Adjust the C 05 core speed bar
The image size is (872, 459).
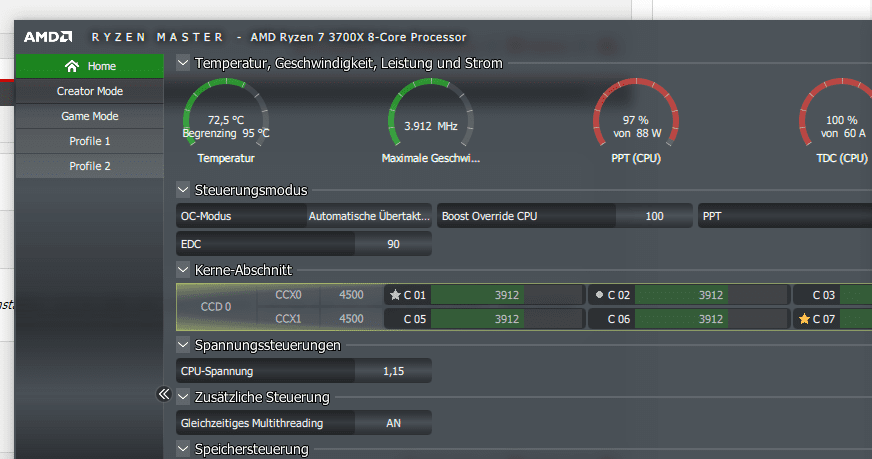pyautogui.click(x=507, y=319)
